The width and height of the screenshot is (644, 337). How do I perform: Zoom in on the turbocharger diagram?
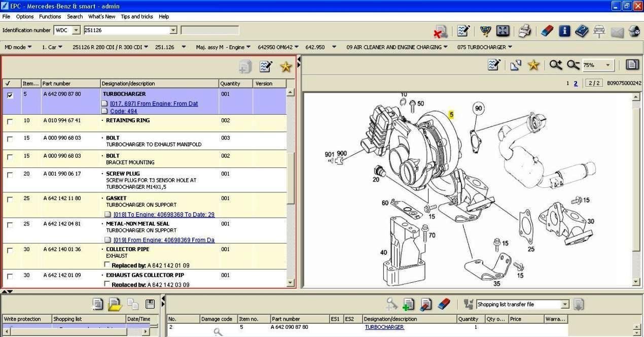tap(555, 65)
